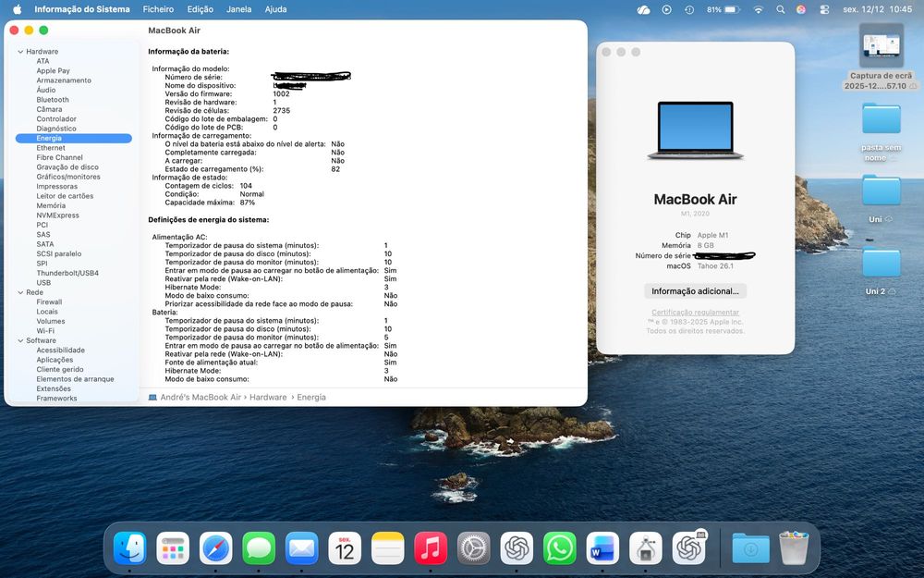Select NVMExpress in the sidebar
924x578 pixels.
point(57,215)
